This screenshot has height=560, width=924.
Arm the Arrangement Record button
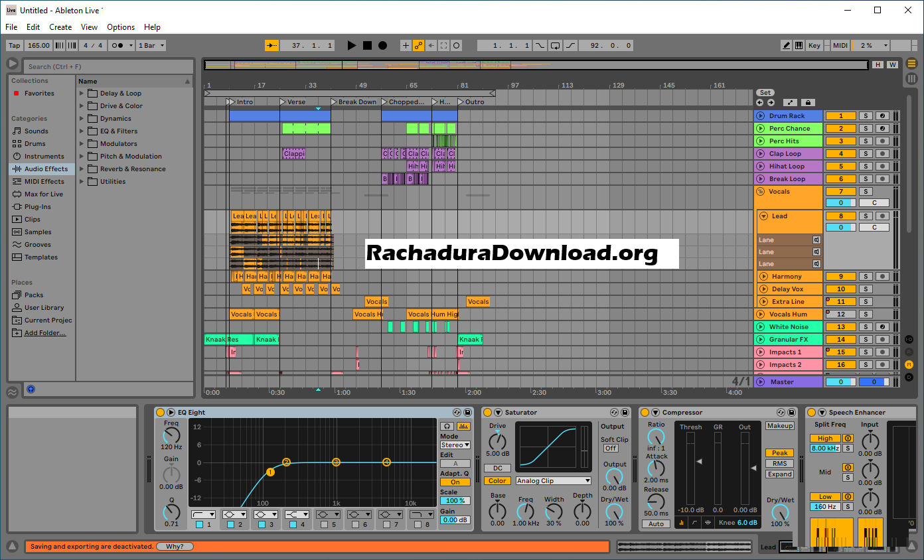(382, 45)
